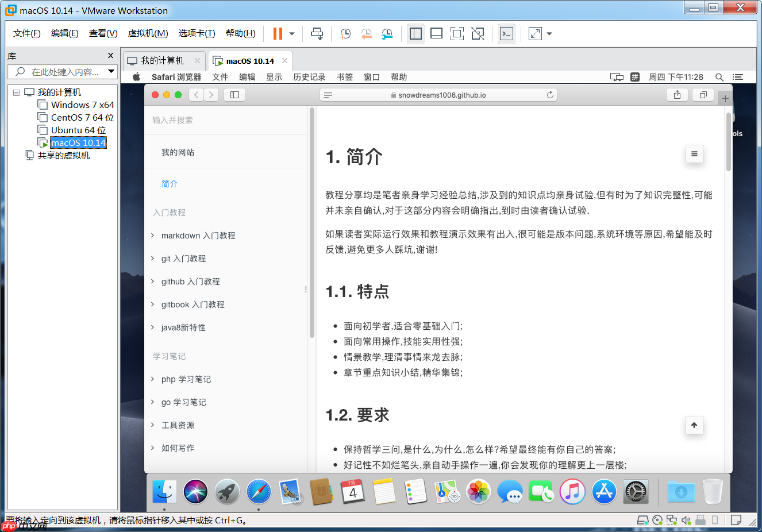The width and height of the screenshot is (762, 532).
Task: Open Launchpad from the macOS Dock
Action: (227, 492)
